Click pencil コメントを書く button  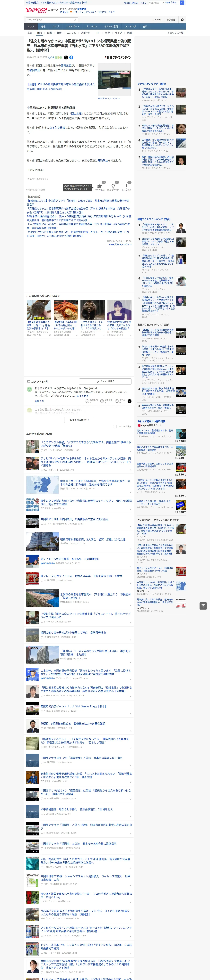point(105,381)
